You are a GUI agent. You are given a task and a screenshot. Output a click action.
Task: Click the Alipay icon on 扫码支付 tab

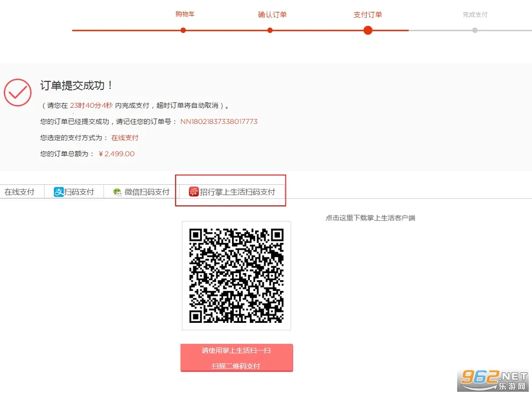[x=59, y=192]
